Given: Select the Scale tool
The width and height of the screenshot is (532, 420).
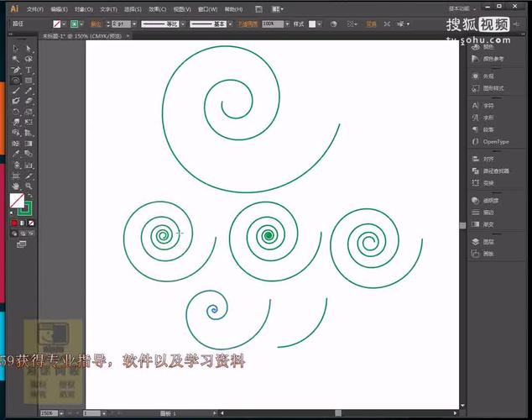Looking at the screenshot, I should pyautogui.click(x=29, y=112).
